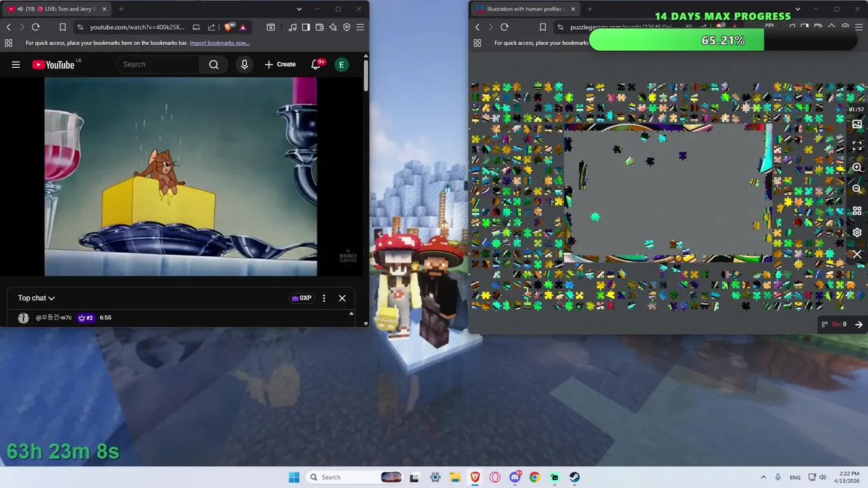Click the Tom and Jerry video player
868x488 pixels.
point(180,176)
